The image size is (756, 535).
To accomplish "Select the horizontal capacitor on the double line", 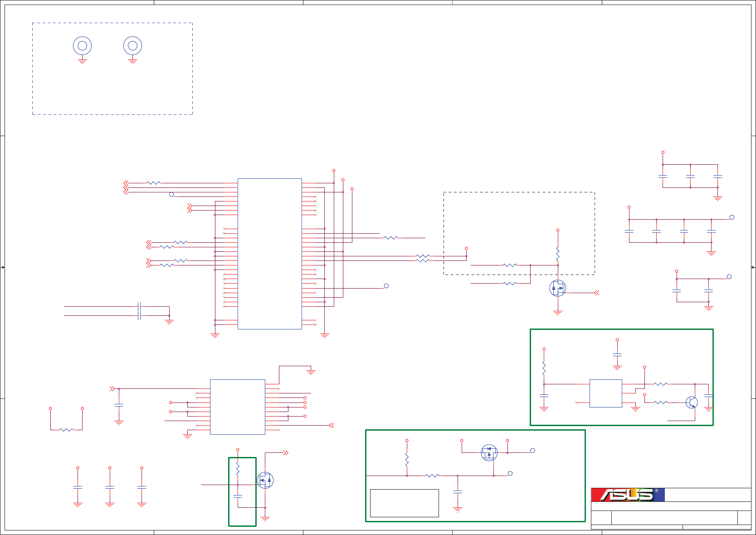I will (139, 311).
